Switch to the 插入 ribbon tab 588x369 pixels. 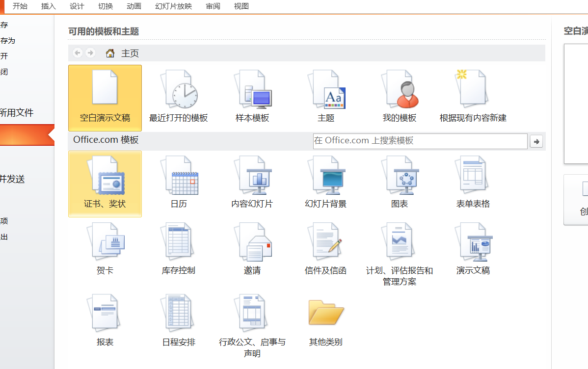click(49, 6)
